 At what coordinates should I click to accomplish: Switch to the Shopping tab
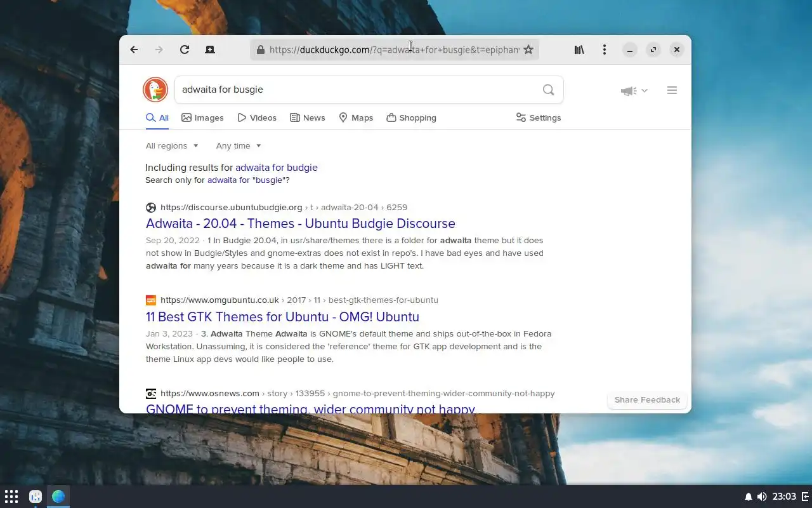coord(411,117)
